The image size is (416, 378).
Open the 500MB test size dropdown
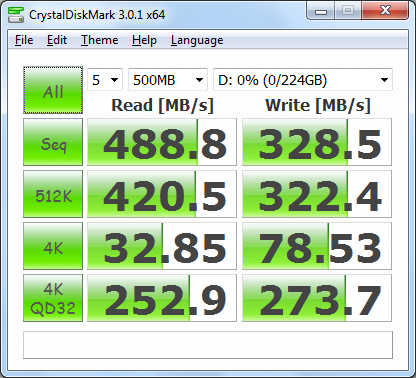pyautogui.click(x=168, y=80)
